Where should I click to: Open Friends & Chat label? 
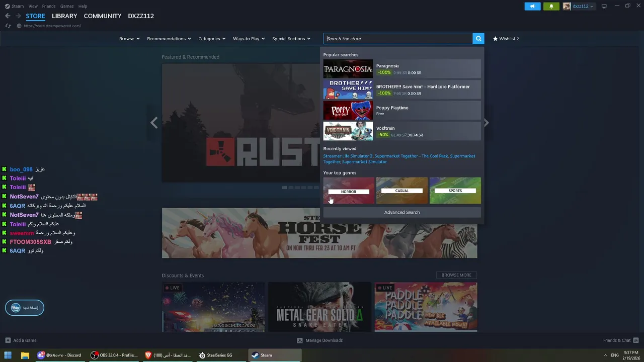point(617,340)
